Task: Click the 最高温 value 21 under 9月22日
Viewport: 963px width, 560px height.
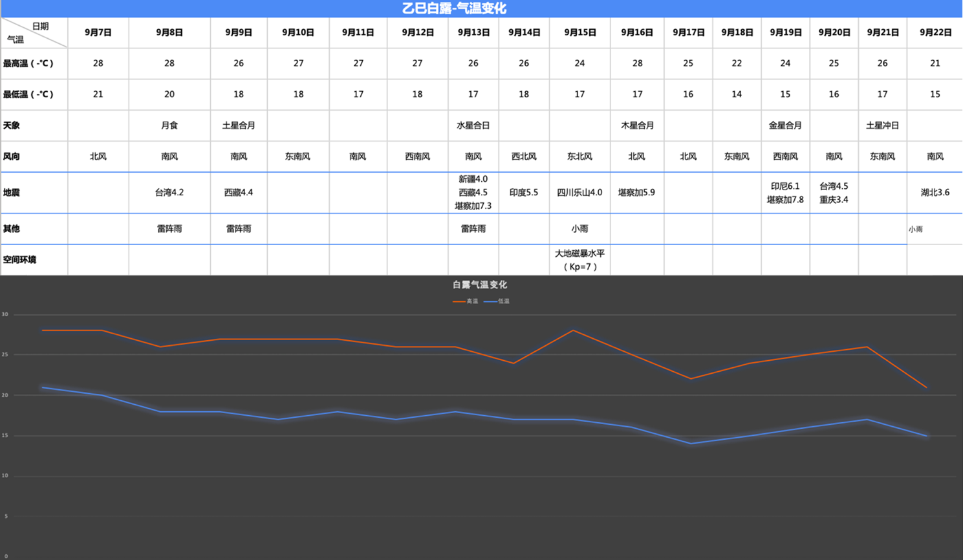Action: click(x=935, y=63)
